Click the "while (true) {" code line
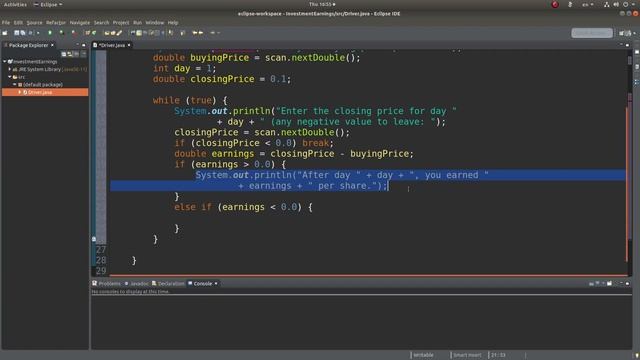Screen dimensions: 640x360 pos(190,100)
